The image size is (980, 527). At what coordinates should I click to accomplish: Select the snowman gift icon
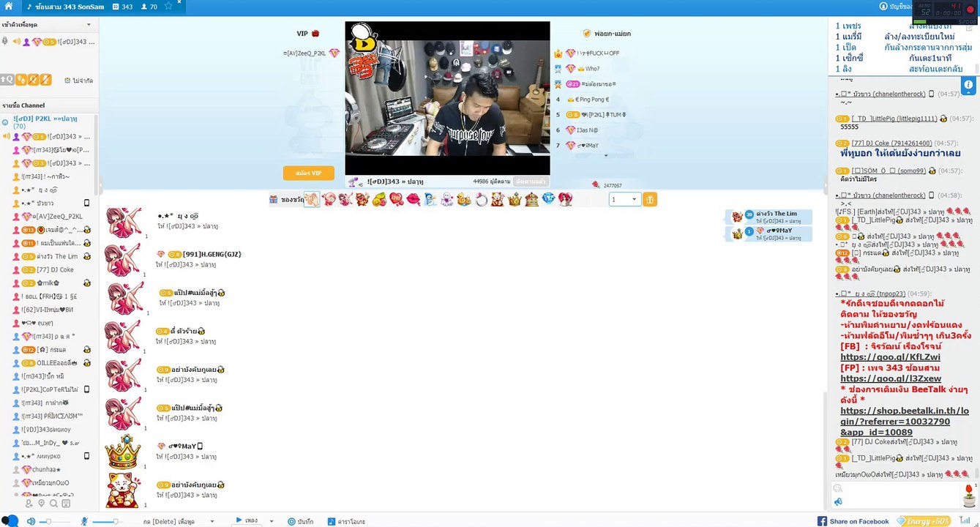point(430,199)
